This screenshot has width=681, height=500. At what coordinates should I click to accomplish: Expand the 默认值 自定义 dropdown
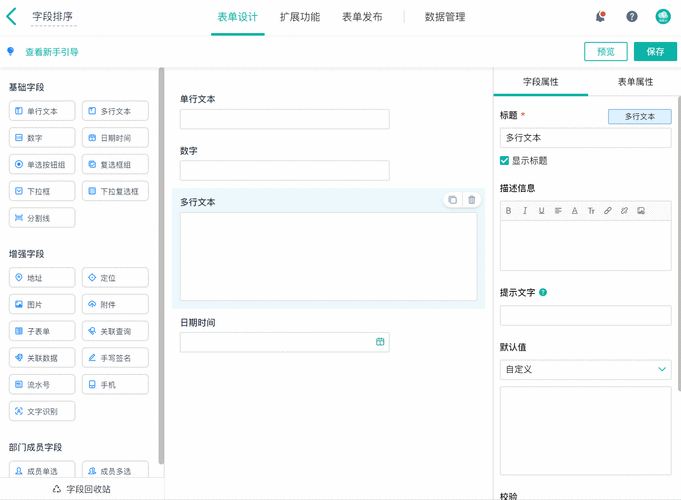tap(585, 370)
